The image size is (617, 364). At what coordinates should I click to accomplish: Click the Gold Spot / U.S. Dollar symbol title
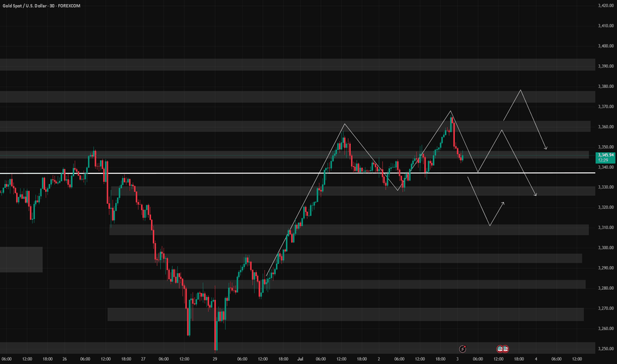tap(24, 6)
